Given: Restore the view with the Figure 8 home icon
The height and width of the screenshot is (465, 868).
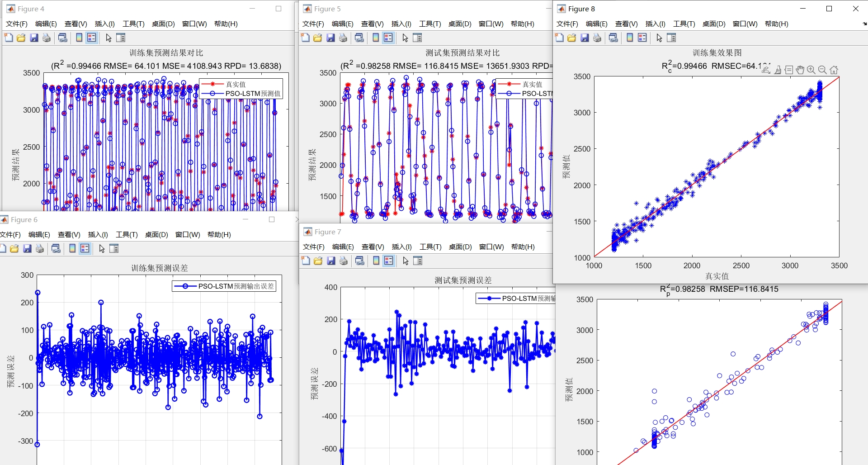Looking at the screenshot, I should (x=834, y=70).
